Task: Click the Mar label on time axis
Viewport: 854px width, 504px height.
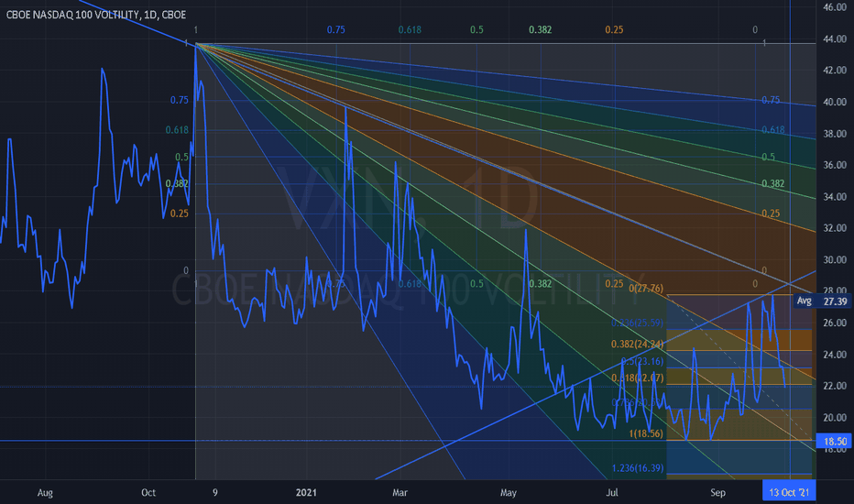Action: [x=400, y=493]
